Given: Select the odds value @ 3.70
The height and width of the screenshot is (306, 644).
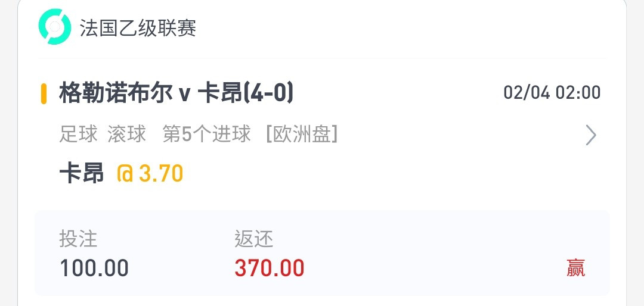Looking at the screenshot, I should 150,173.
